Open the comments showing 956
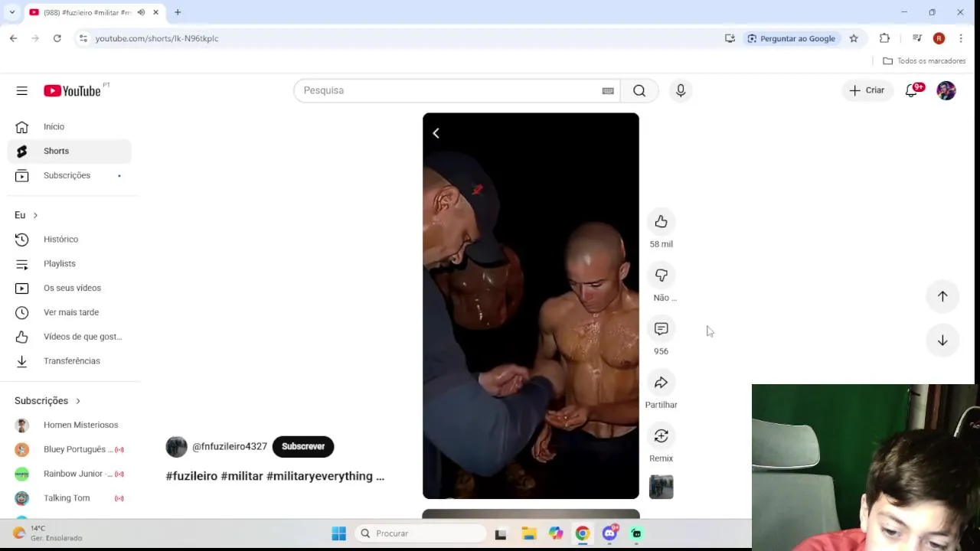The image size is (980, 551). [661, 329]
